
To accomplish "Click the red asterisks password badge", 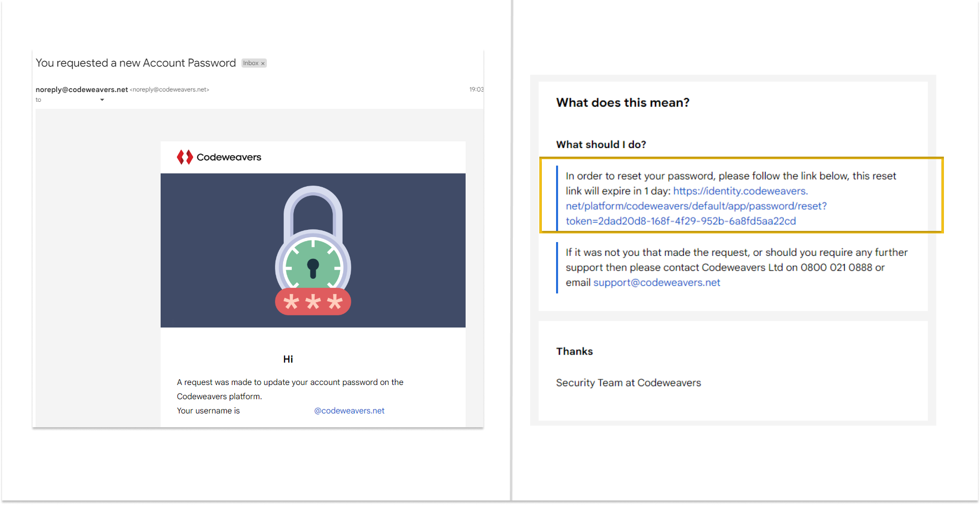I will coord(313,302).
